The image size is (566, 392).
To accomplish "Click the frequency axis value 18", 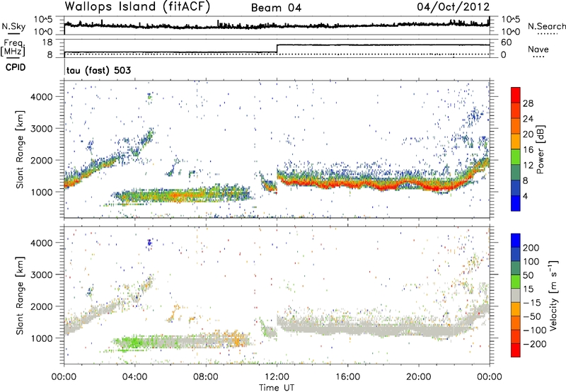I will point(47,42).
